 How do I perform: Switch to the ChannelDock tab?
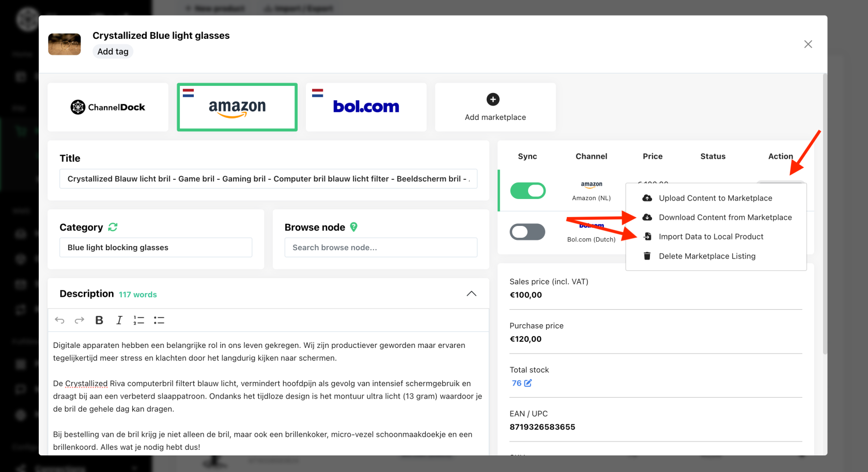tap(108, 107)
